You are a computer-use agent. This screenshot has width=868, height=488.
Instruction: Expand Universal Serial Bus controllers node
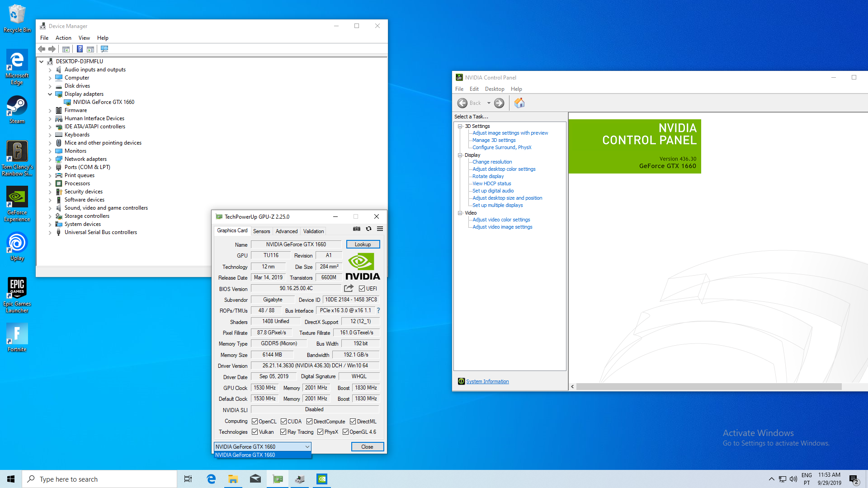[x=50, y=232]
